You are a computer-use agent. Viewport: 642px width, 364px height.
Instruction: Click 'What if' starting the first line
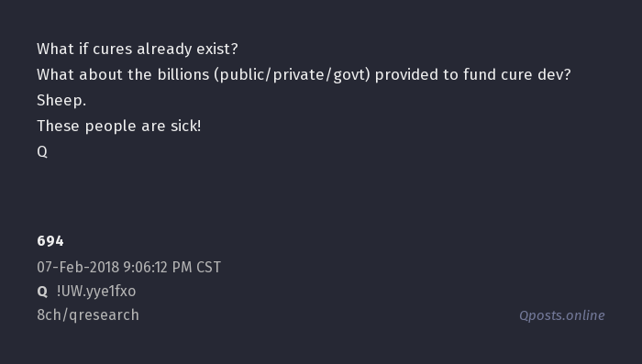coord(62,49)
